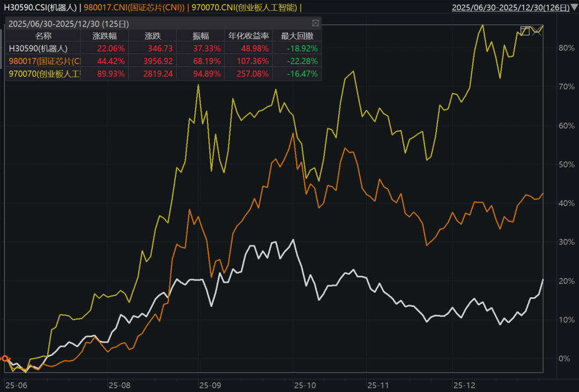Click the selection range window icon
Image resolution: width=579 pixels, height=392 pixels.
525,31
